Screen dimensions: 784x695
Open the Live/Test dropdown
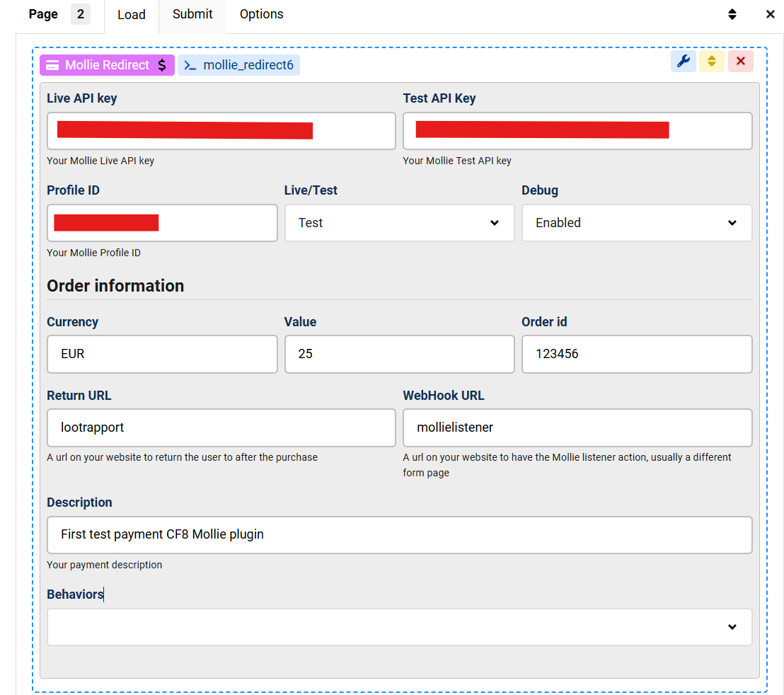pyautogui.click(x=399, y=223)
